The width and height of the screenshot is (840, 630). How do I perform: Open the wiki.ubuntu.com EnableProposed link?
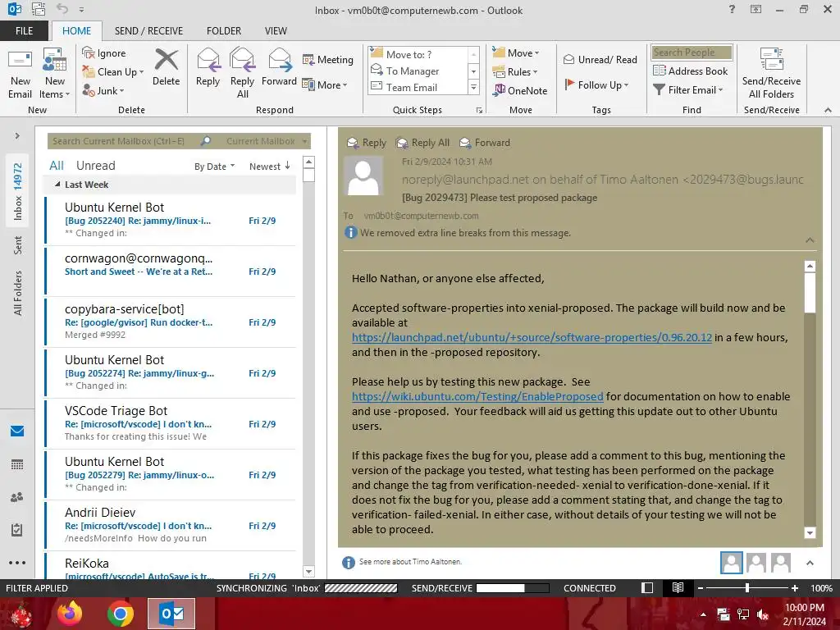[x=477, y=396]
